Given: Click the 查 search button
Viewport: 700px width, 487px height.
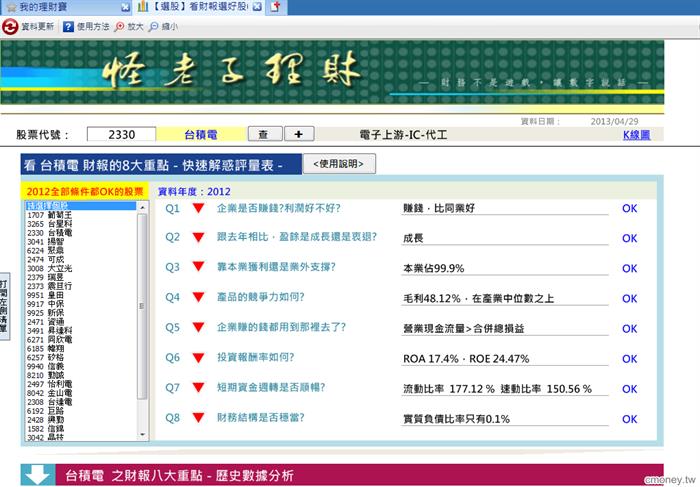Looking at the screenshot, I should pyautogui.click(x=265, y=134).
